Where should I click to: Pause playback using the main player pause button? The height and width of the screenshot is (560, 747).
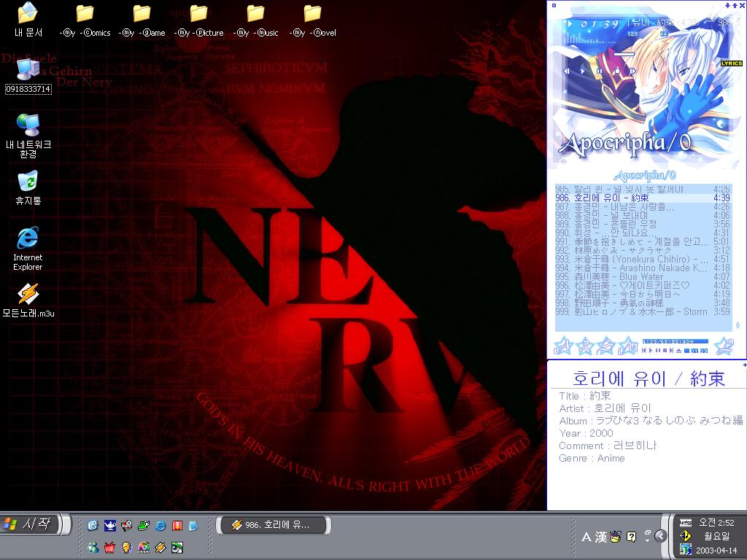point(600,71)
